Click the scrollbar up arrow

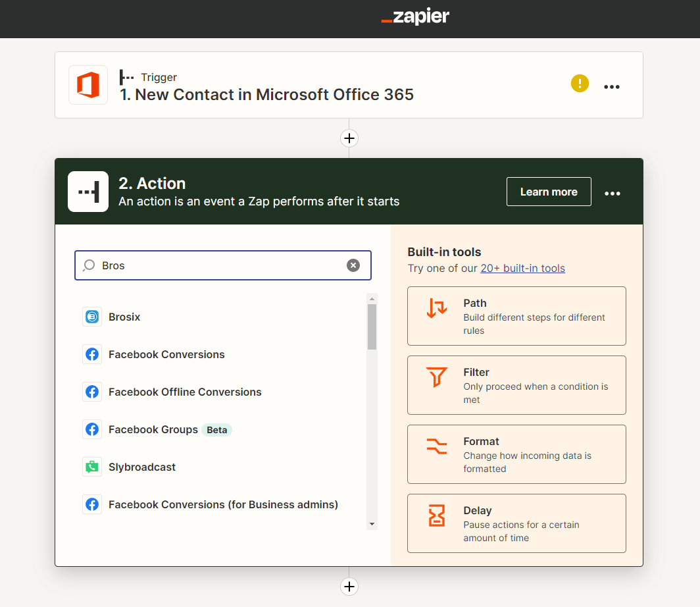(372, 299)
